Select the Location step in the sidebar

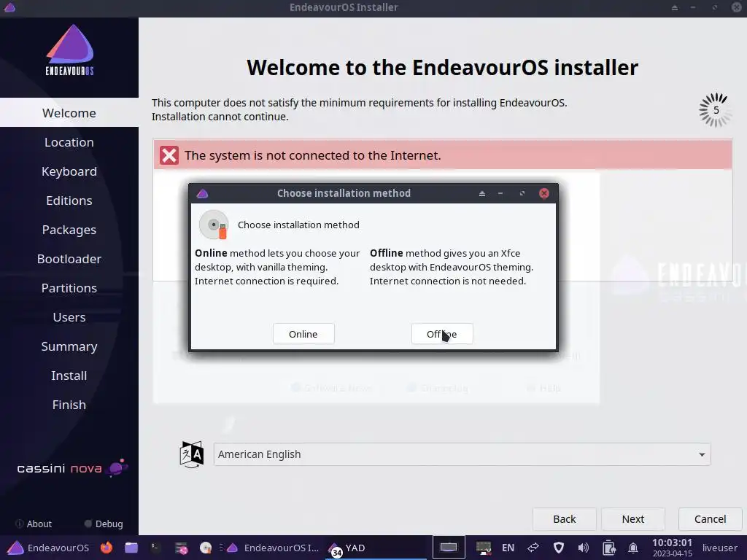pyautogui.click(x=69, y=142)
